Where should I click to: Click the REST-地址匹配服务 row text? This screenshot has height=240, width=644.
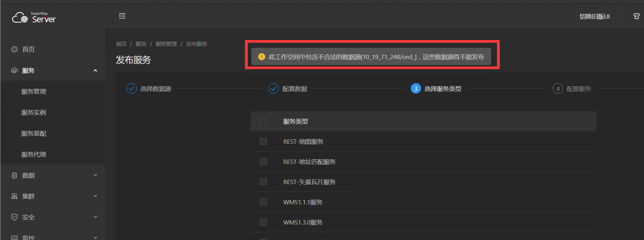(x=310, y=162)
